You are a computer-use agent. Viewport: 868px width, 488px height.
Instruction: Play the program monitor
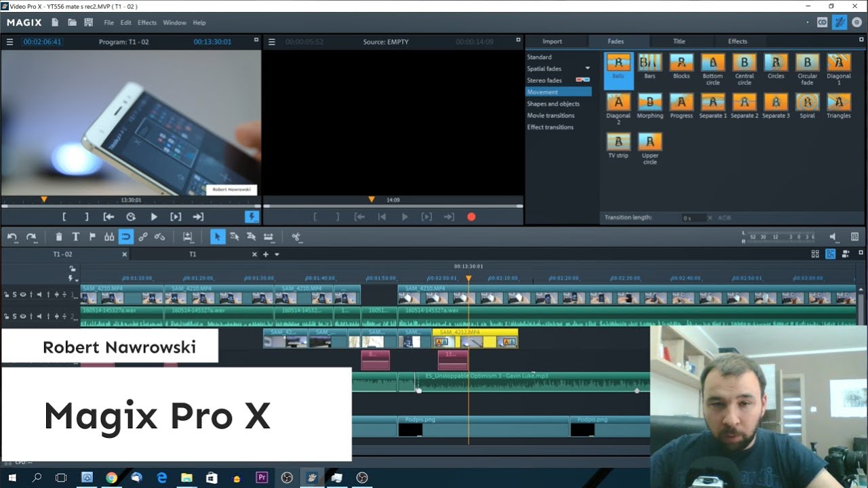tap(154, 217)
